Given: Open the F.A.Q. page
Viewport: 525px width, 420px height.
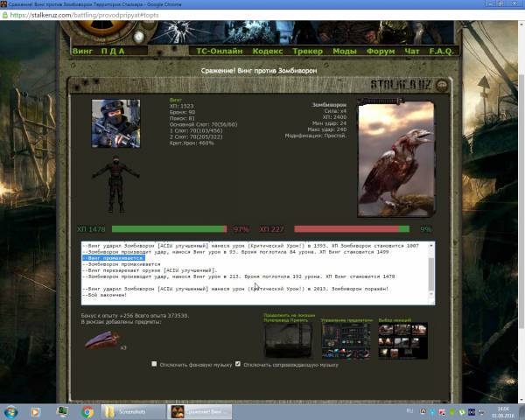Looking at the screenshot, I should [442, 51].
